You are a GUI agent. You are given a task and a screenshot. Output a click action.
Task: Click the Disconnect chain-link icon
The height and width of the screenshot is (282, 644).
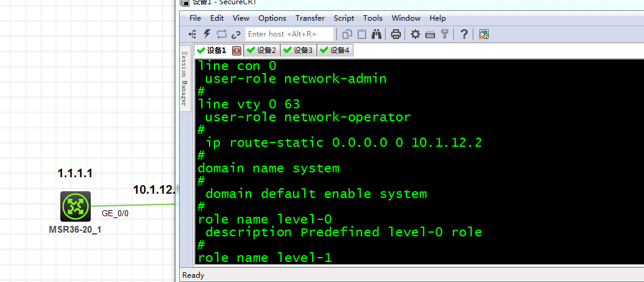point(236,34)
